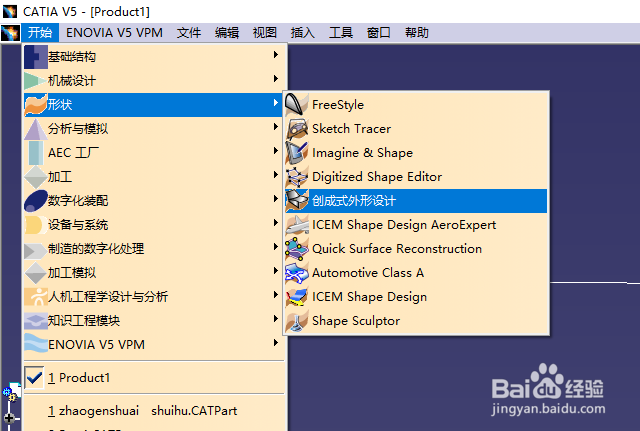Click the tree expand plus node
The height and width of the screenshot is (431, 640).
(x=9, y=418)
